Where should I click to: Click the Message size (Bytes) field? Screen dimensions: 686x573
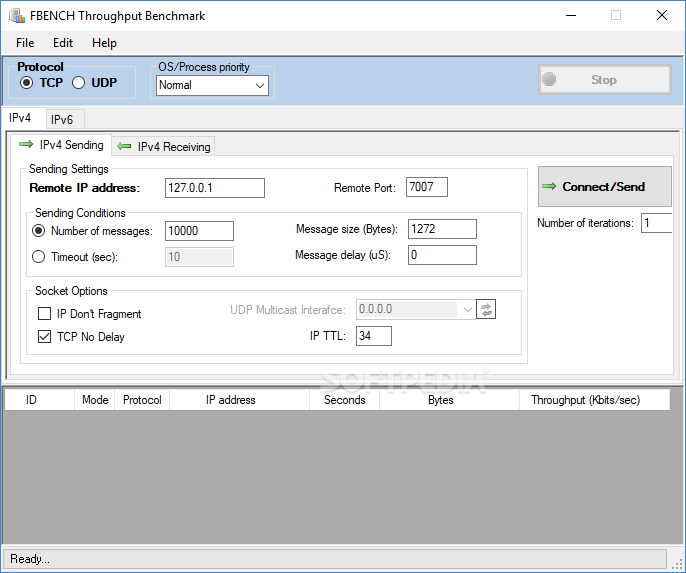pyautogui.click(x=442, y=229)
